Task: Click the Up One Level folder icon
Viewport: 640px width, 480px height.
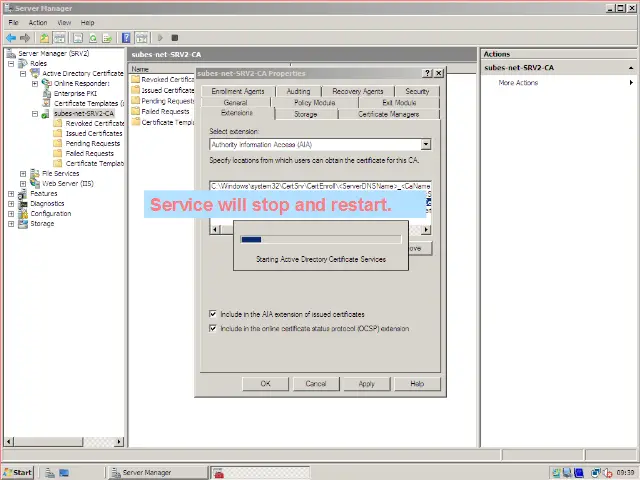Action: (x=45, y=38)
